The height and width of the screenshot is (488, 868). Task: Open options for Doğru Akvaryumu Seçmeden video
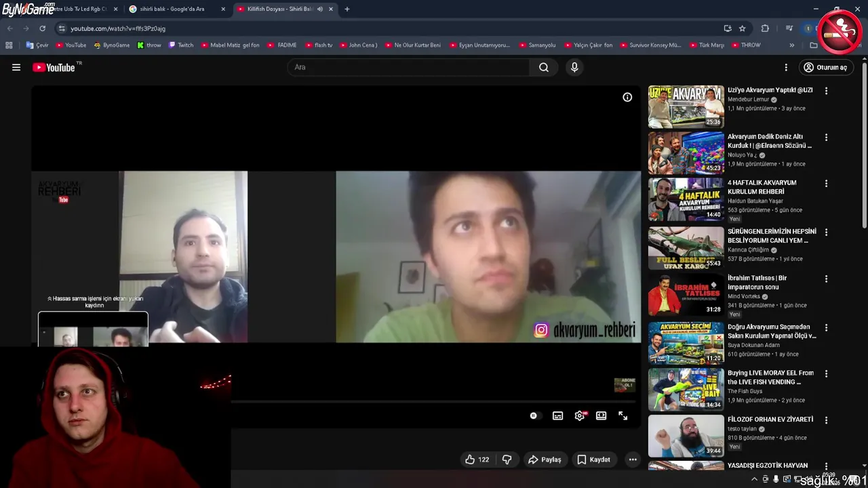[826, 327]
